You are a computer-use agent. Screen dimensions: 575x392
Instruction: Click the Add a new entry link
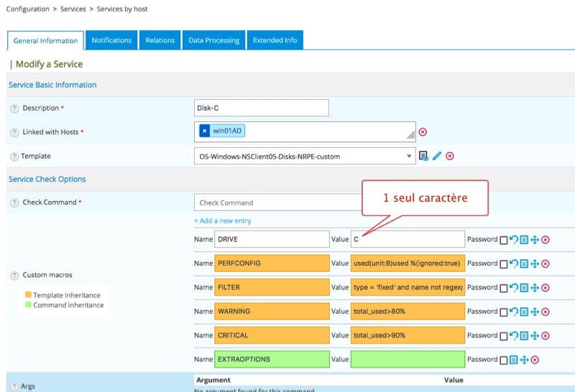coord(223,220)
